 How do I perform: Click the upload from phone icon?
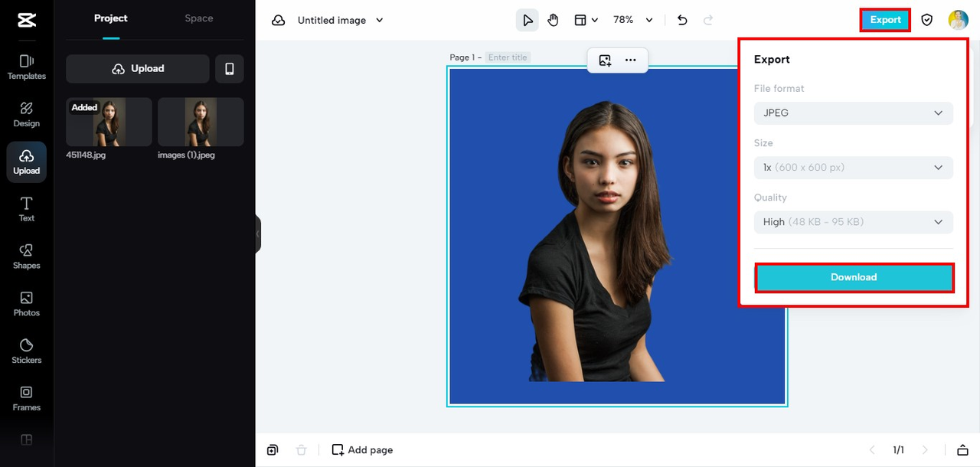pyautogui.click(x=230, y=69)
